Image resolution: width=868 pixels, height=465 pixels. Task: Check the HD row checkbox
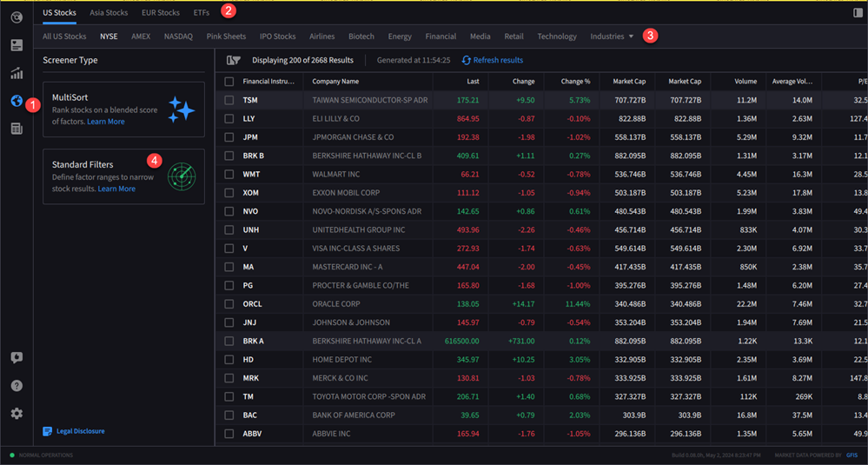coord(229,360)
